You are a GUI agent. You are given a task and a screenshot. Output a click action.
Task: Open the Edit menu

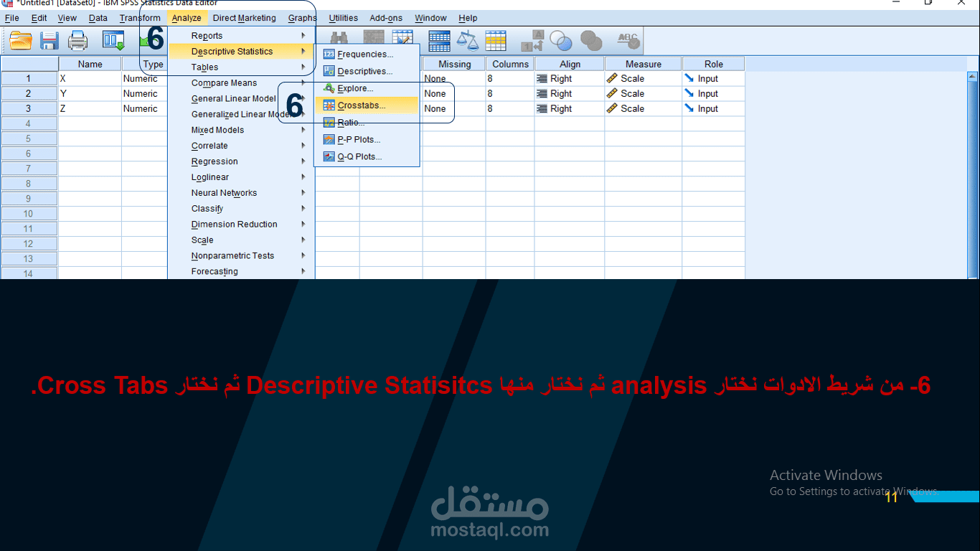coord(39,18)
